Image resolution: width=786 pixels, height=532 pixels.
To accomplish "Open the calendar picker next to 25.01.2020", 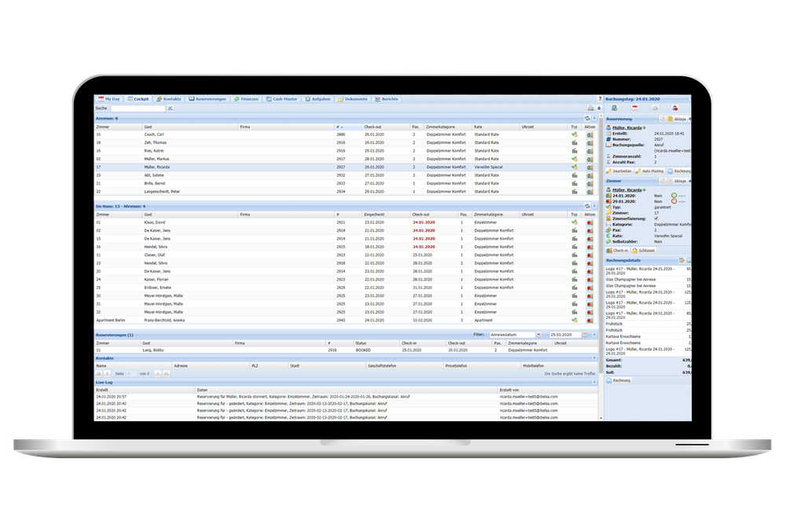I will coord(585,335).
